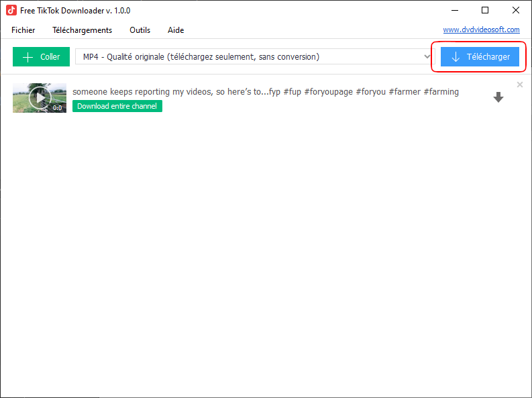
Task: Click the title bar text 'Free TikTok Downloader'
Action: (75, 11)
